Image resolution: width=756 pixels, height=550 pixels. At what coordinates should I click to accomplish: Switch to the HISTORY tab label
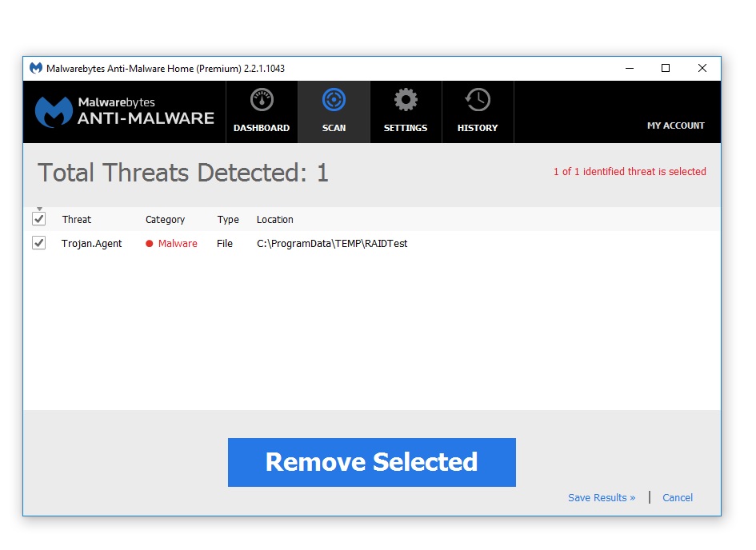478,128
